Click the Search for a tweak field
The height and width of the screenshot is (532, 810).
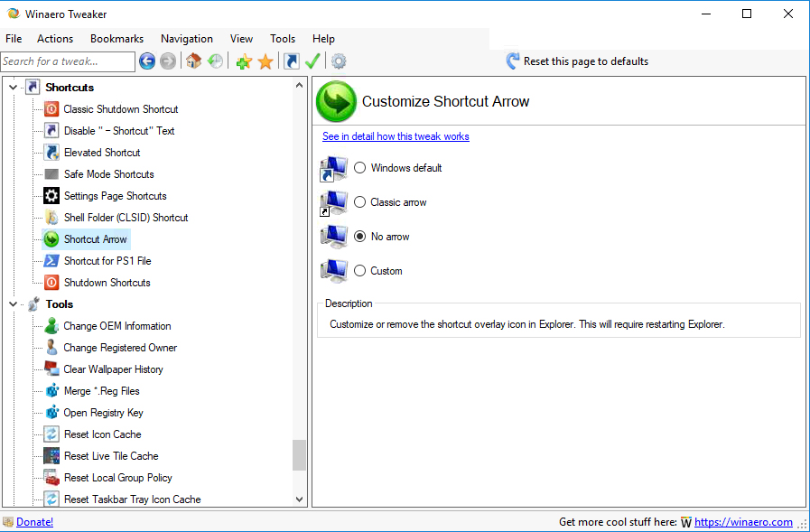point(68,61)
